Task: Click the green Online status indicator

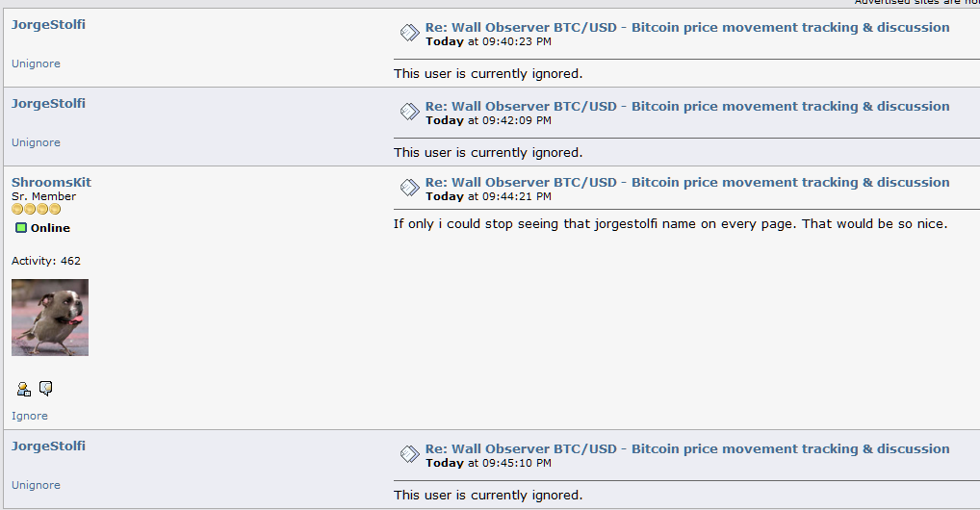Action: click(x=21, y=227)
